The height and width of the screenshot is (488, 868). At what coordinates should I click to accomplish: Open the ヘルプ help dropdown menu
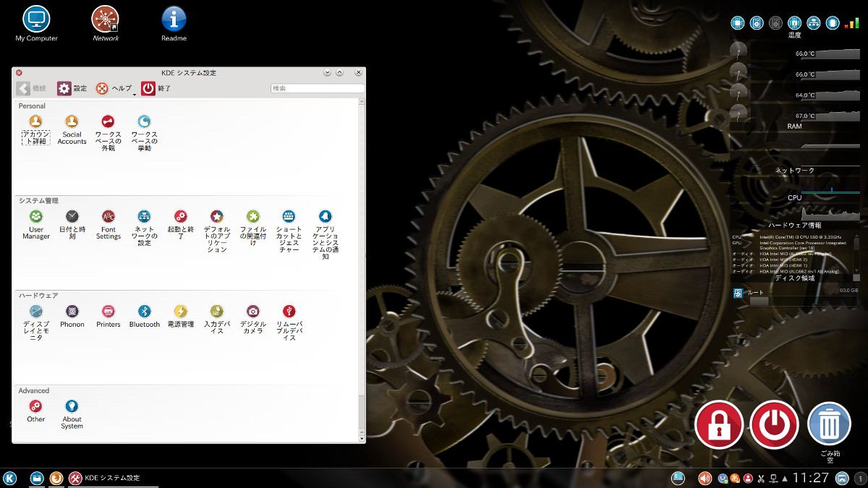[116, 88]
